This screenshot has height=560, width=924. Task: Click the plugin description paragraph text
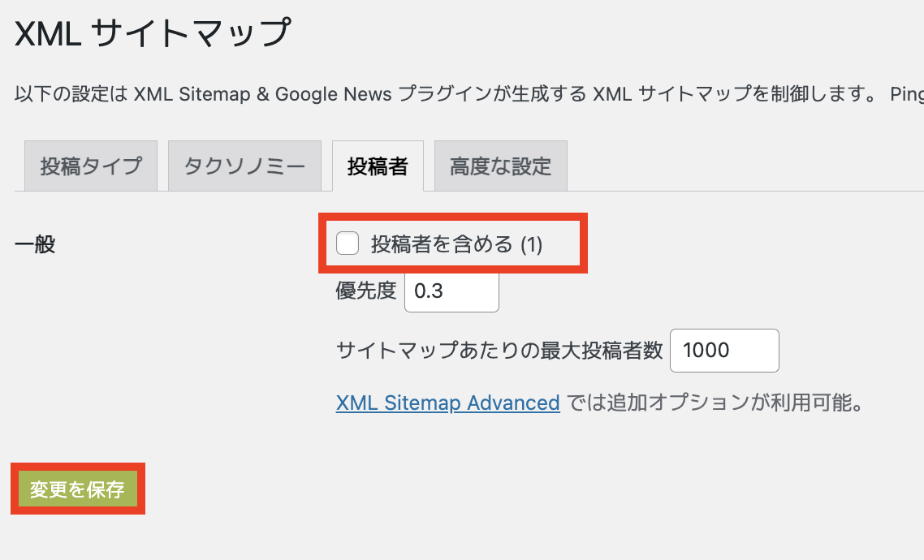(469, 93)
